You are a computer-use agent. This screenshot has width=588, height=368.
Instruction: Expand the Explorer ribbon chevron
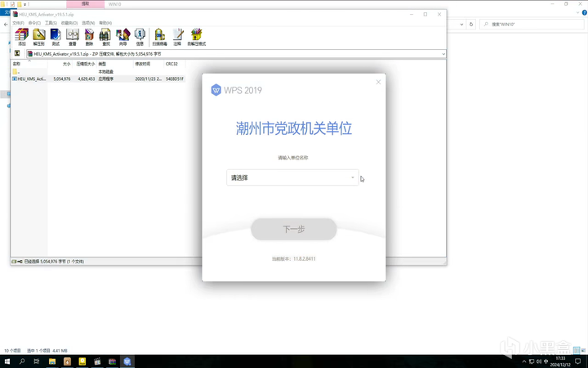pyautogui.click(x=578, y=13)
